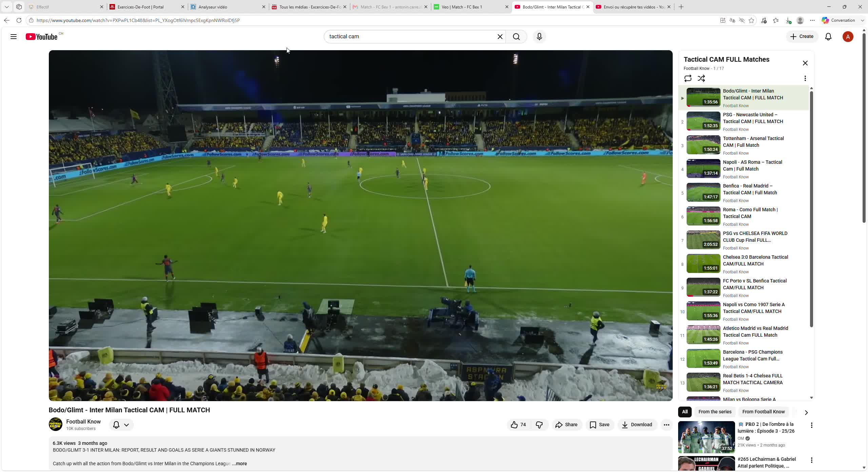Select the From the series chip
This screenshot has height=472, width=868.
click(x=715, y=412)
